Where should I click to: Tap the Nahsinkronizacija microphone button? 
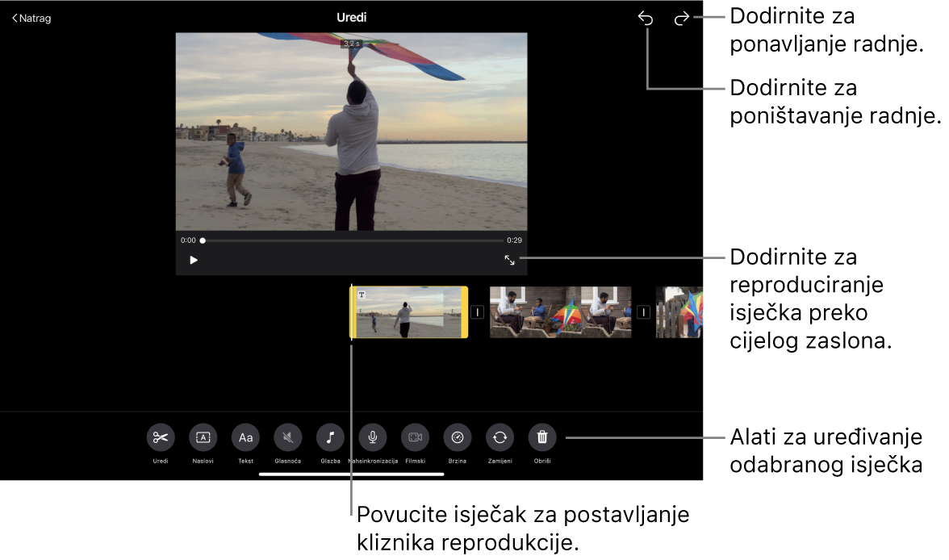pyautogui.click(x=373, y=437)
